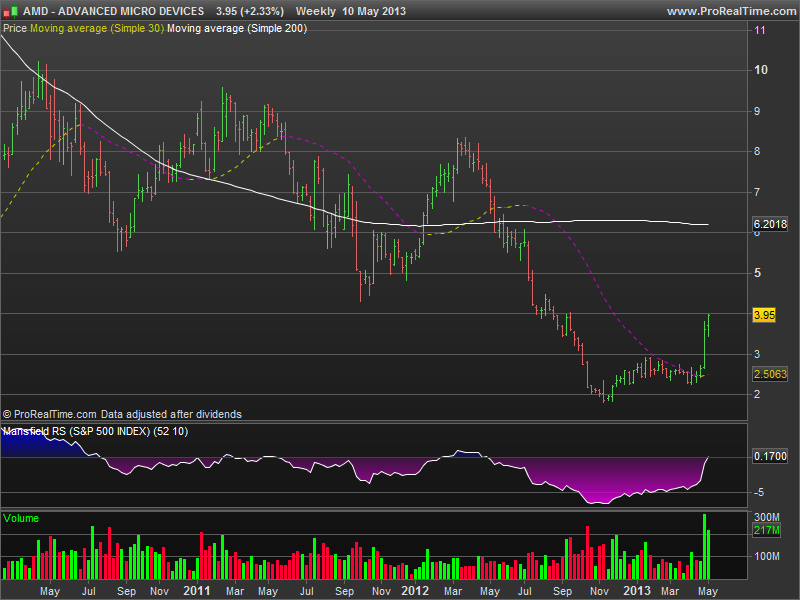Select the Moving average (Simple 200) label
The width and height of the screenshot is (800, 600).
tap(237, 29)
